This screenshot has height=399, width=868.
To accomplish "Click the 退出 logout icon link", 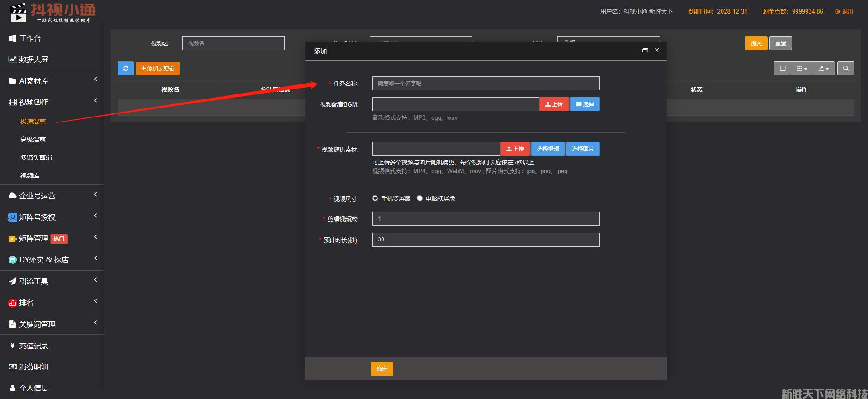I will click(x=844, y=12).
